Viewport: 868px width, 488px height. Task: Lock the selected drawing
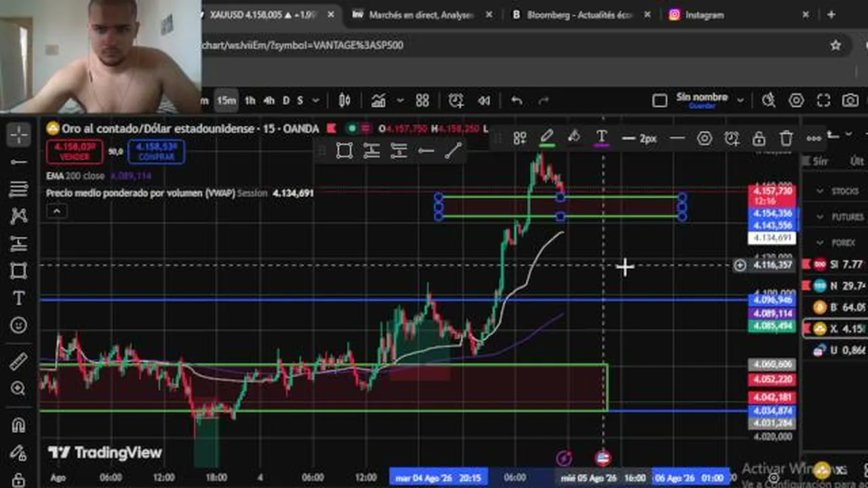759,138
